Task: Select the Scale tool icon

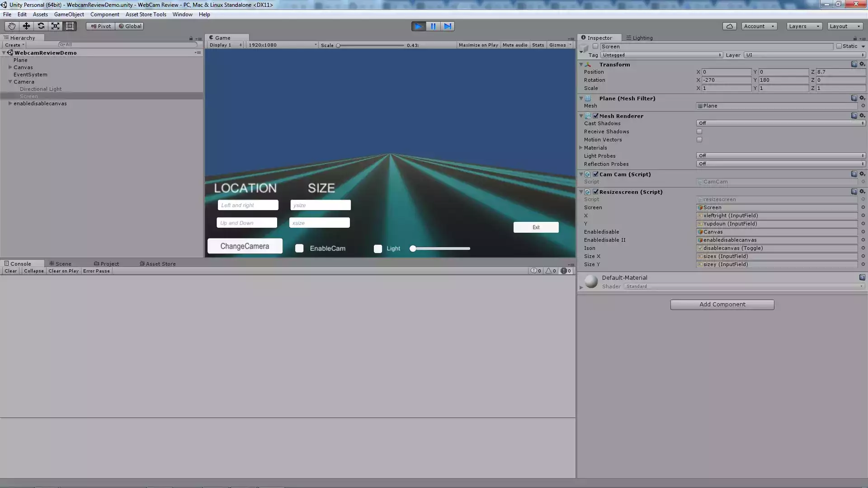Action: pos(55,26)
